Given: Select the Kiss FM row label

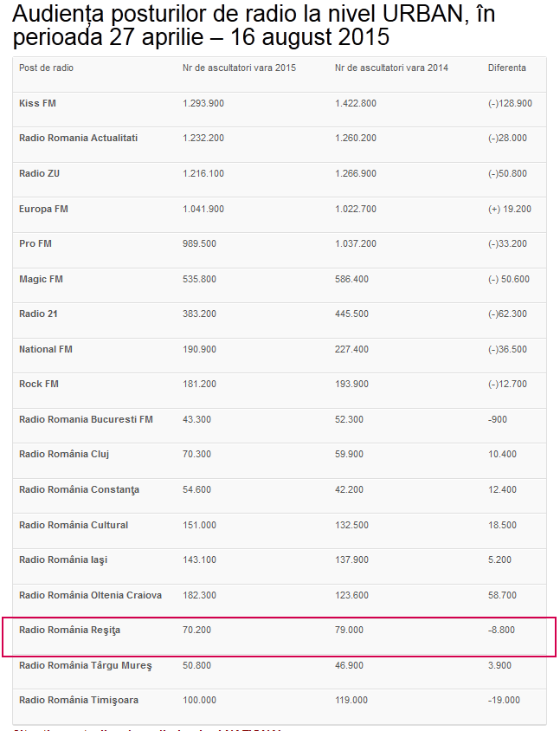Looking at the screenshot, I should click(x=37, y=103).
